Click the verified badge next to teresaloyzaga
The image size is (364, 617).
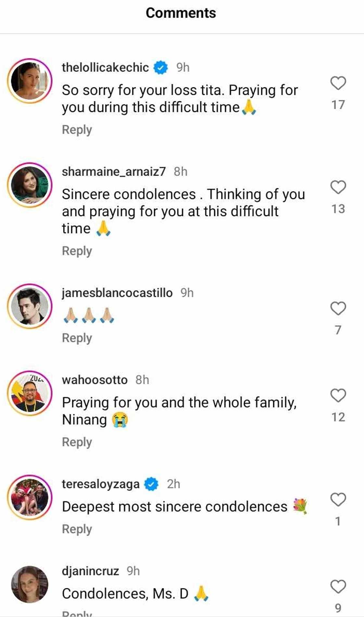point(151,484)
